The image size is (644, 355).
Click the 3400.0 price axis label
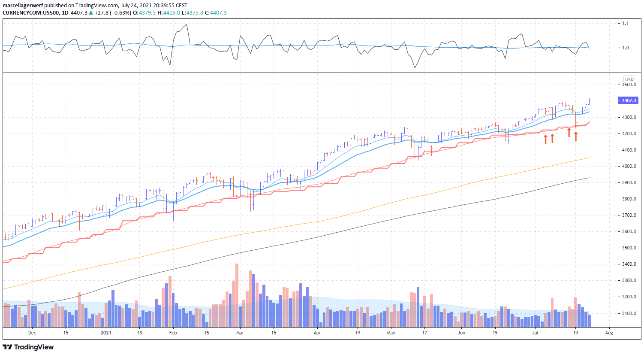click(x=629, y=264)
